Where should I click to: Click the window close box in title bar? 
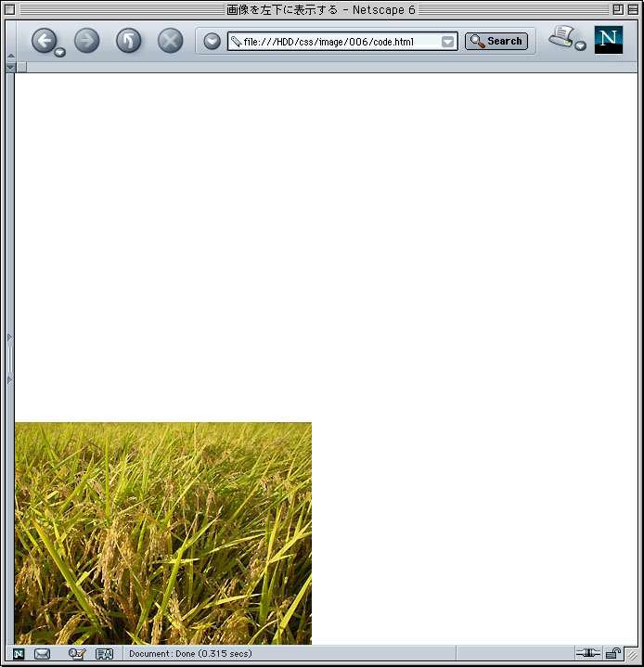[10, 9]
